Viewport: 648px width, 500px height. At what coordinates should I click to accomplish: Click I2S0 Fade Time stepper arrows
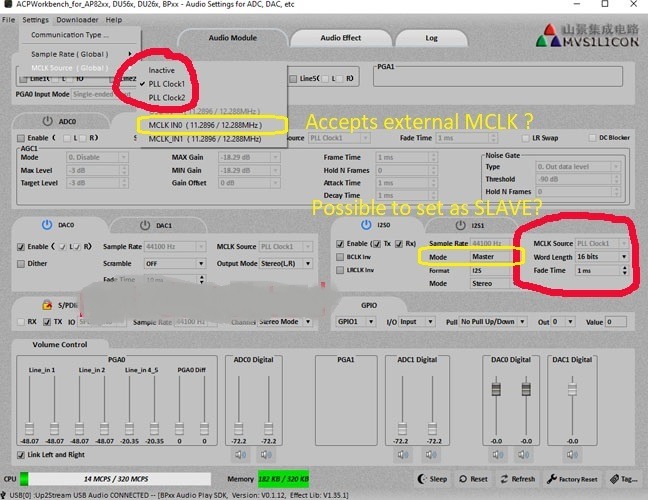(x=624, y=270)
